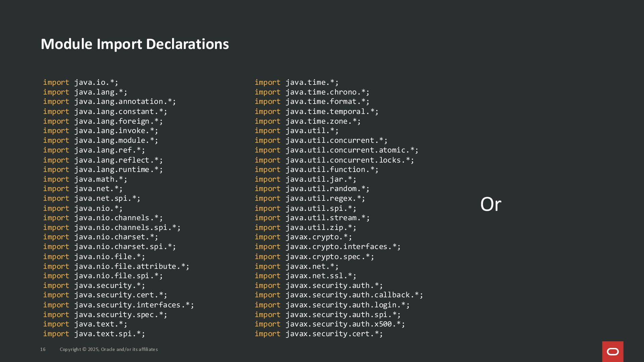Click the 'import java.util.concurrent.atomic.*;' line
The height and width of the screenshot is (362, 644).
(x=336, y=150)
